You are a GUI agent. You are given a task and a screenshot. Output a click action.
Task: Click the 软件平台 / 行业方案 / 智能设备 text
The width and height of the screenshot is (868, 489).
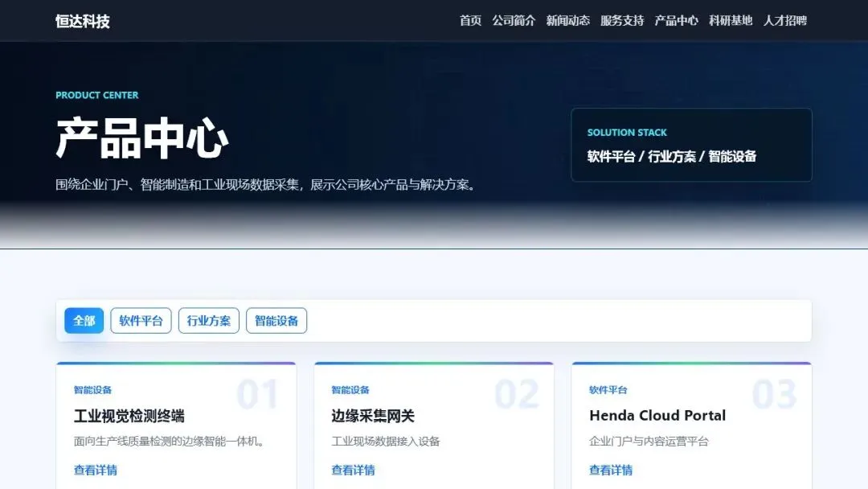tap(671, 157)
